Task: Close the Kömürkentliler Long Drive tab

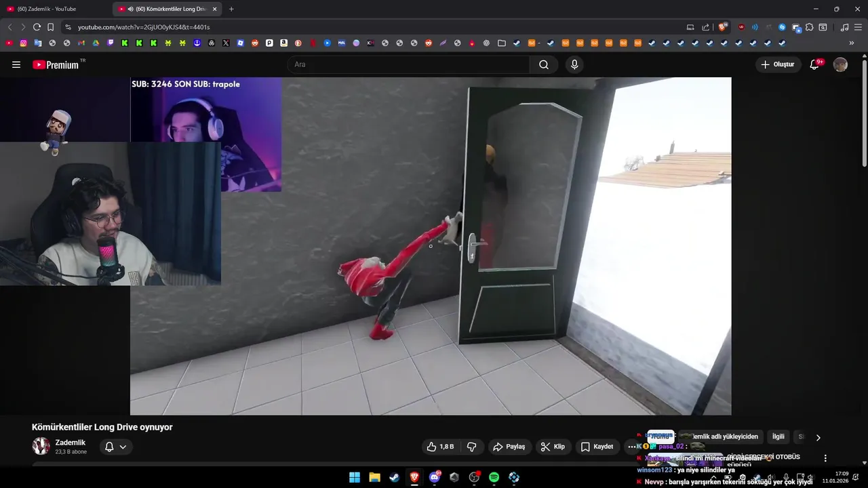Action: (214, 9)
